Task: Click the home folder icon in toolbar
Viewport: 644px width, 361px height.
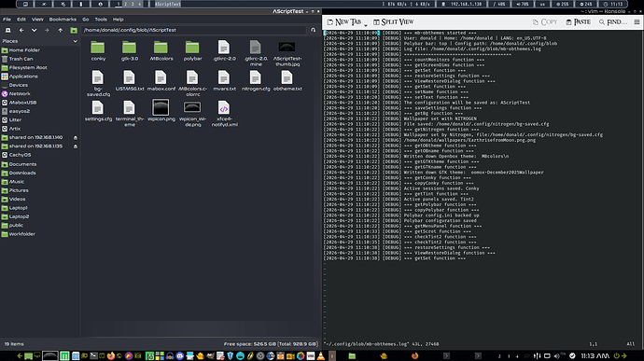Action: pos(74,30)
